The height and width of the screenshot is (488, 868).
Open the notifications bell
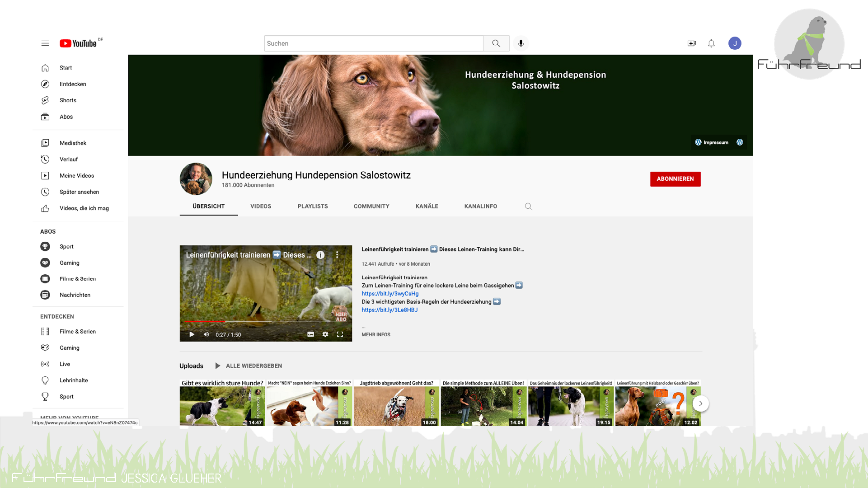(x=711, y=43)
